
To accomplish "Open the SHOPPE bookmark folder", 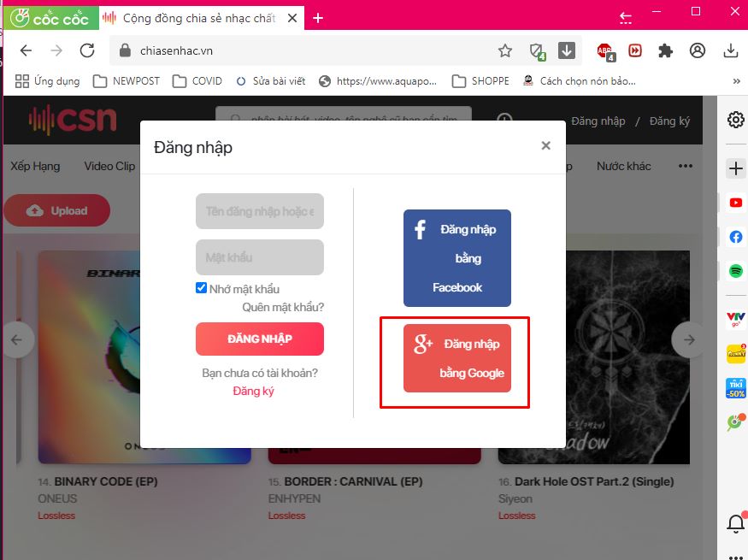I will (x=480, y=81).
